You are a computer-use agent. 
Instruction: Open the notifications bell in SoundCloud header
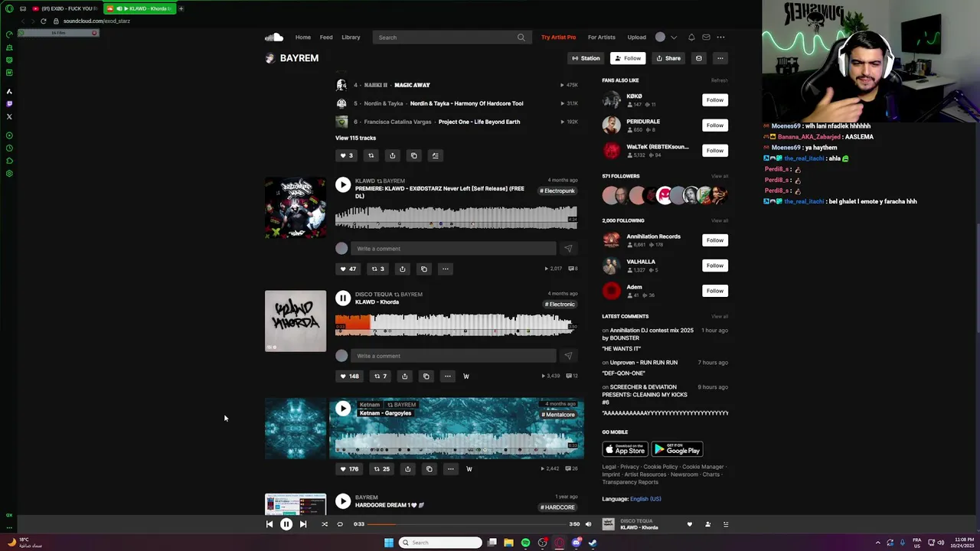(x=691, y=37)
